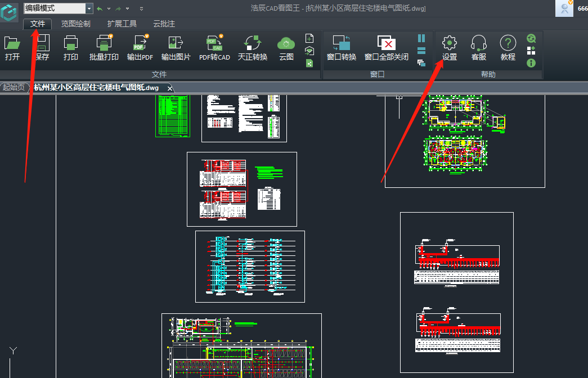Close the 杭州某小区高层住宅楼电气图纸.dwg tab
Screen dimensions: 588x378
click(x=169, y=88)
